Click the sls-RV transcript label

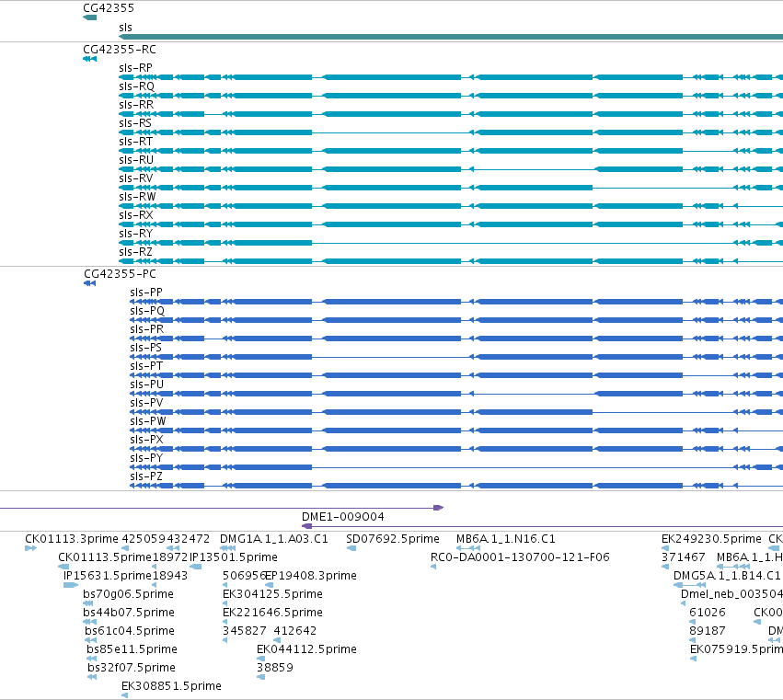pyautogui.click(x=136, y=178)
